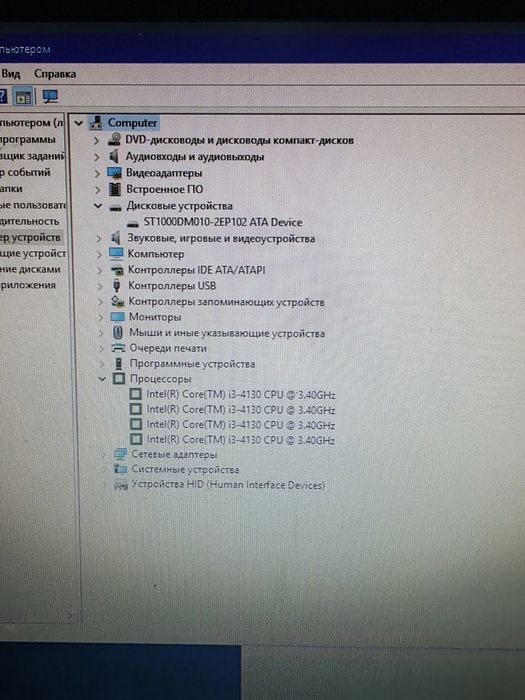
Task: Open the Справка menu
Action: pos(55,74)
